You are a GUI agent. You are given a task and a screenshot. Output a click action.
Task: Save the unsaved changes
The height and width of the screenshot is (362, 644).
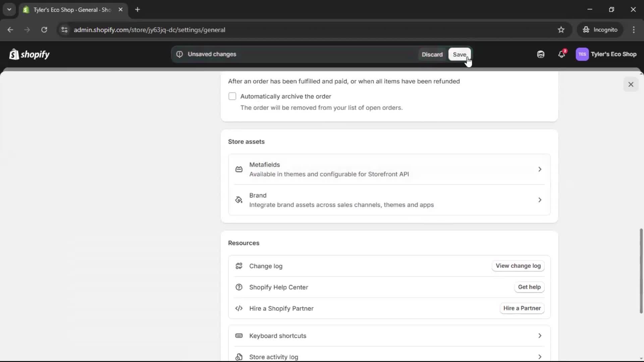[x=459, y=54]
